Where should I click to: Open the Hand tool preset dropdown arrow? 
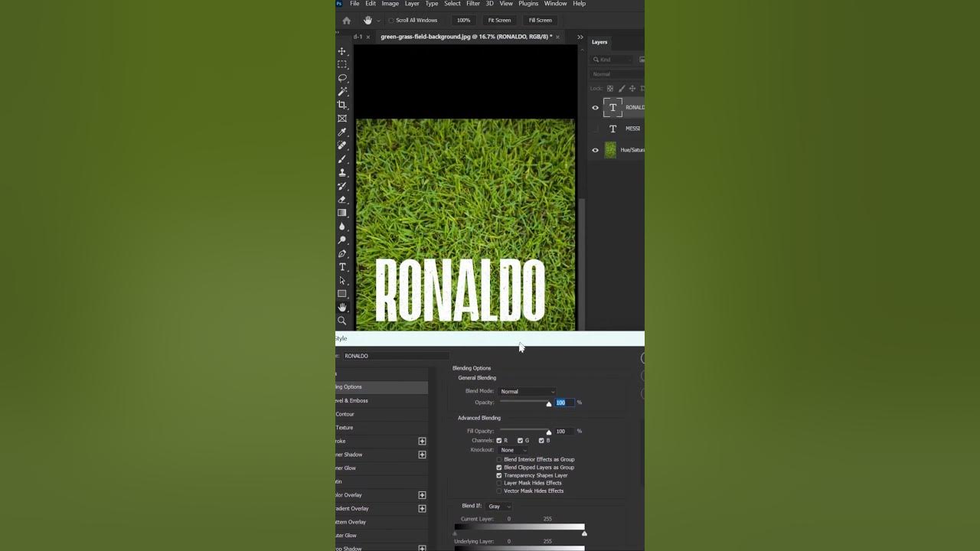(378, 21)
